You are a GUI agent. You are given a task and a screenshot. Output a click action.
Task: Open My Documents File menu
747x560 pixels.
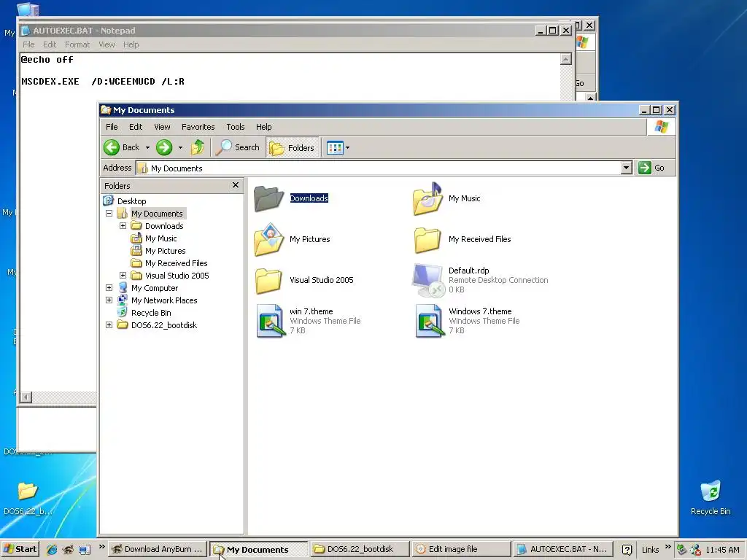112,127
